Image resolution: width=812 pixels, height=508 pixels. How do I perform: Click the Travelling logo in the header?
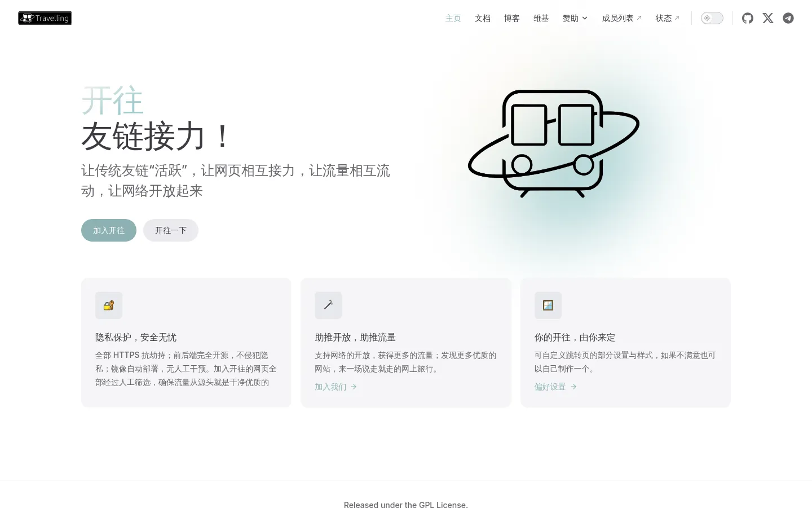click(45, 18)
